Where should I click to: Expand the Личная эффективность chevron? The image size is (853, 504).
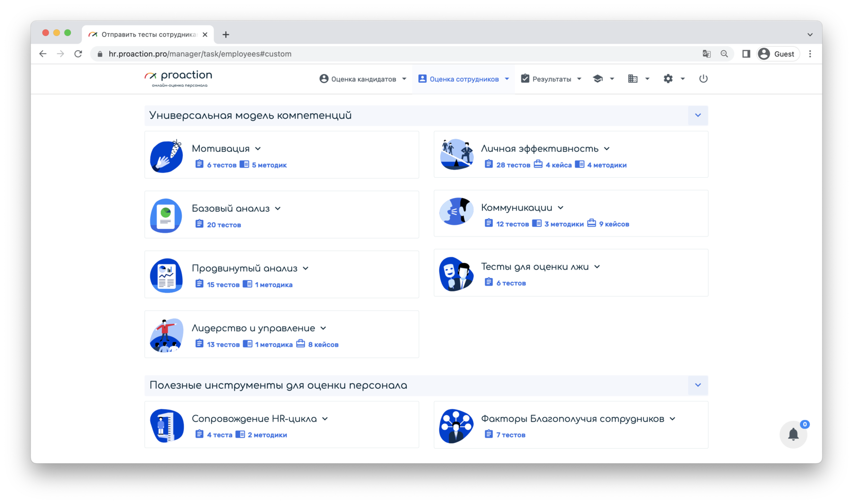coord(607,149)
